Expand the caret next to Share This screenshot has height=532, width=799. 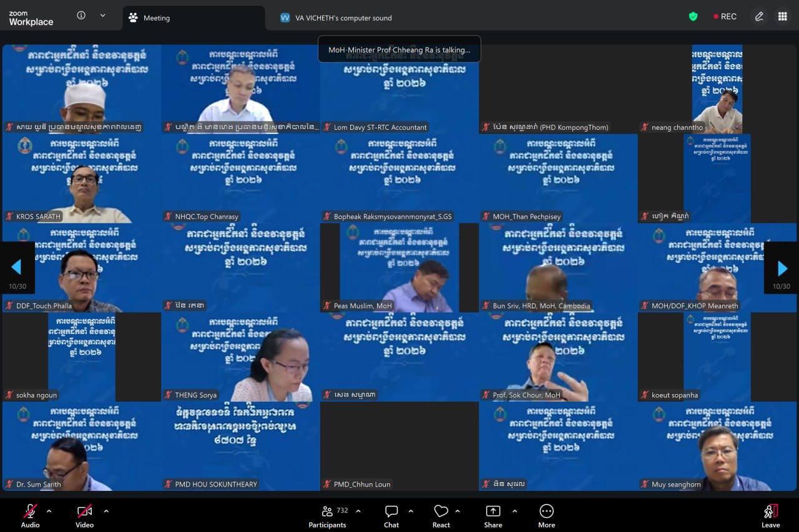click(x=514, y=511)
